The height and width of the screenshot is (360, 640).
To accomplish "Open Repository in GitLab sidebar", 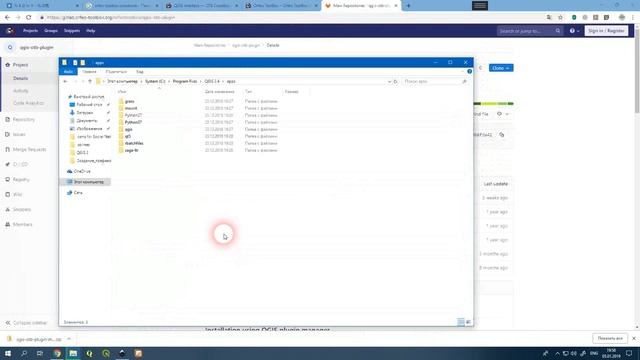I will pyautogui.click(x=24, y=120).
